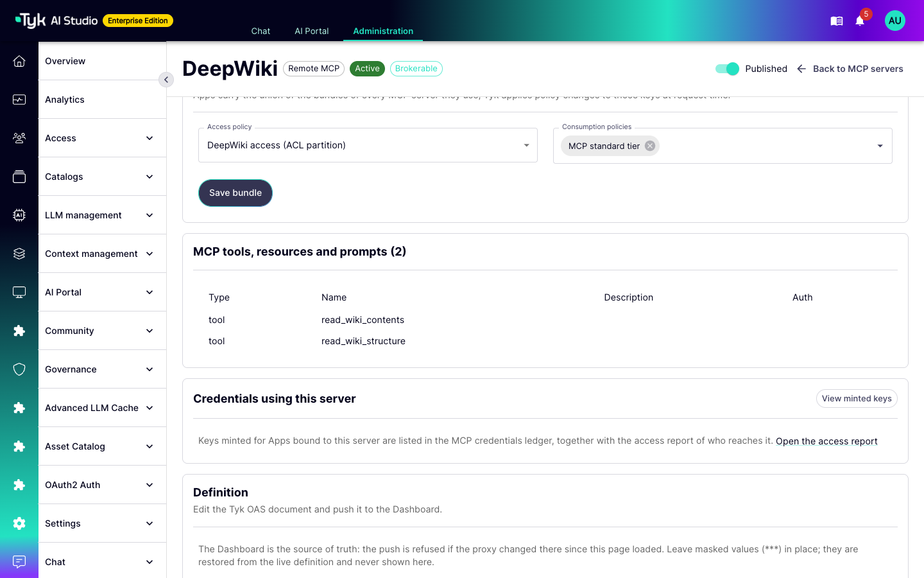This screenshot has height=578, width=924.
Task: Click the Context management layers icon
Action: [x=19, y=254]
